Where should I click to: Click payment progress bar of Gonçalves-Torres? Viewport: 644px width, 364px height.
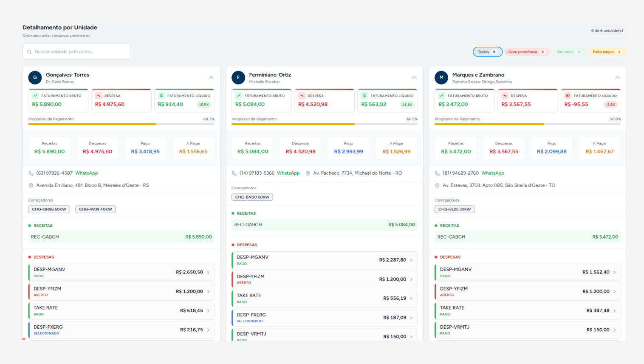click(x=121, y=124)
